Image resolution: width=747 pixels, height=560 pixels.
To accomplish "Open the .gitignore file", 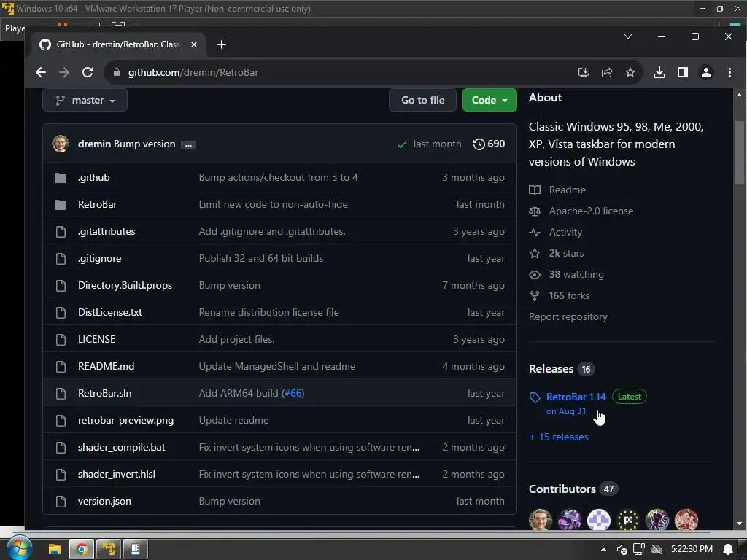I will (99, 258).
